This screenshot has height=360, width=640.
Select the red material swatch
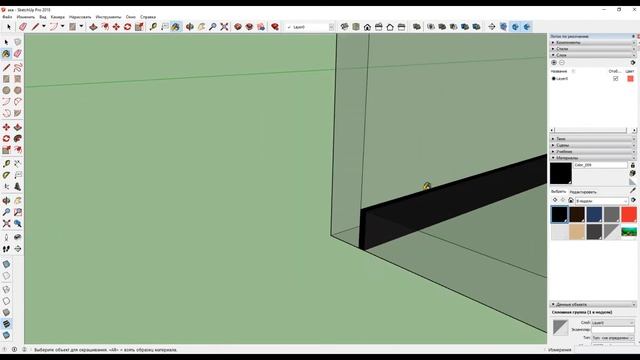click(629, 214)
